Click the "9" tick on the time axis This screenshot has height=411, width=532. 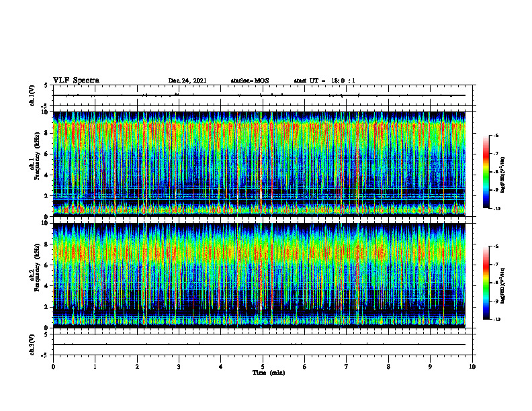(x=430, y=367)
